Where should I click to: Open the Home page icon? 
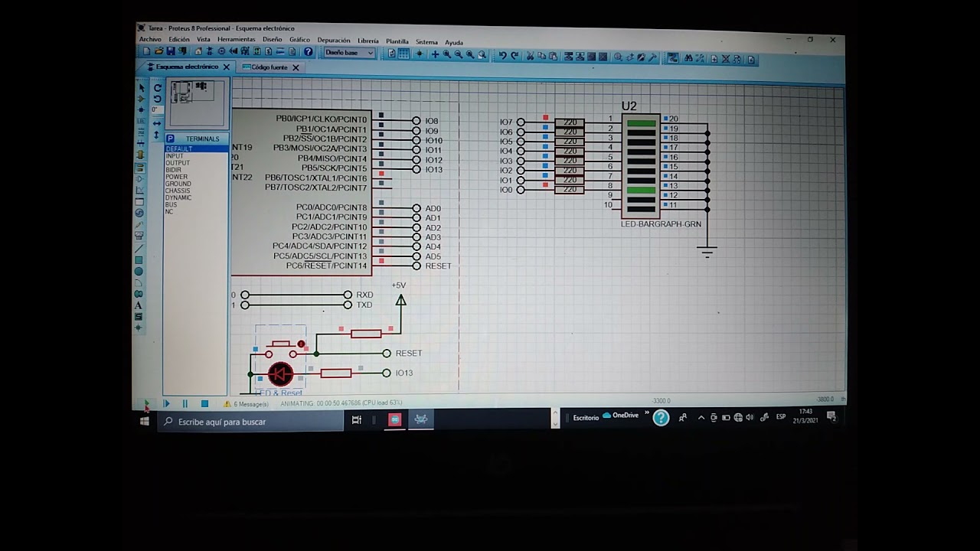tap(198, 52)
